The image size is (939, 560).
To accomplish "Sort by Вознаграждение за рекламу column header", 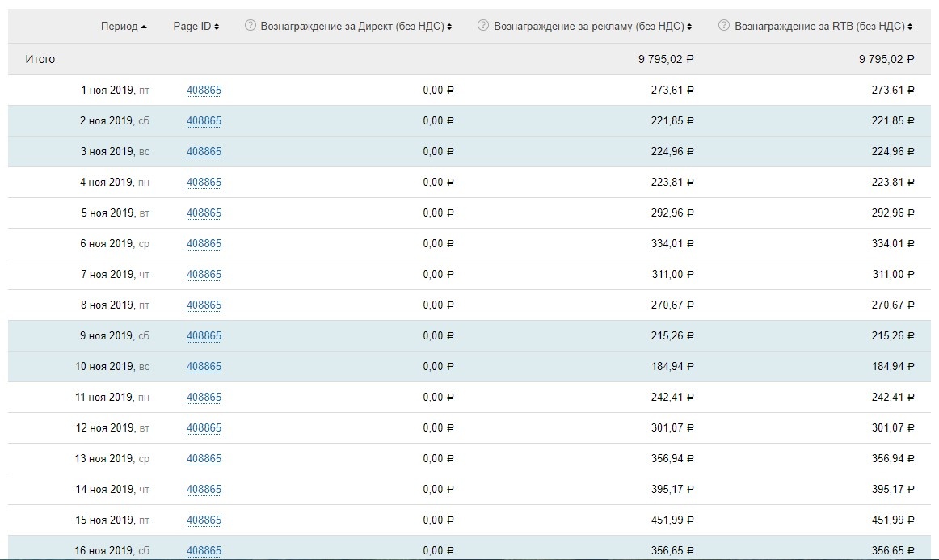I will [x=593, y=27].
